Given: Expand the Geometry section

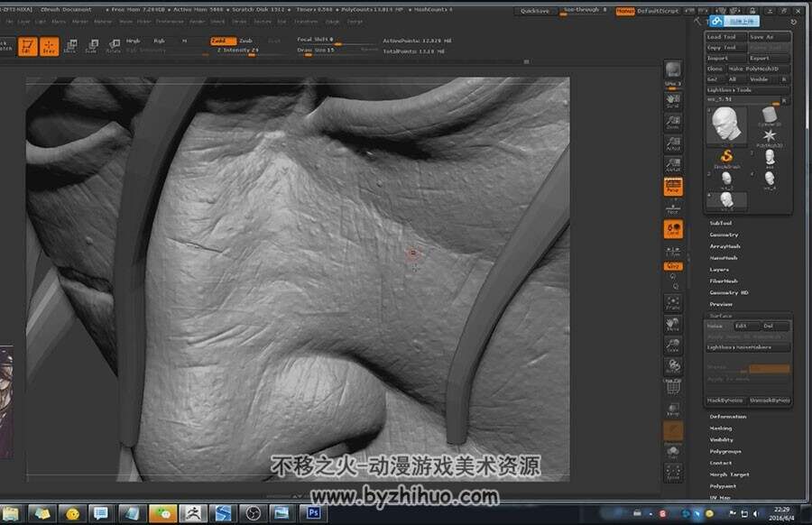Looking at the screenshot, I should (x=724, y=235).
